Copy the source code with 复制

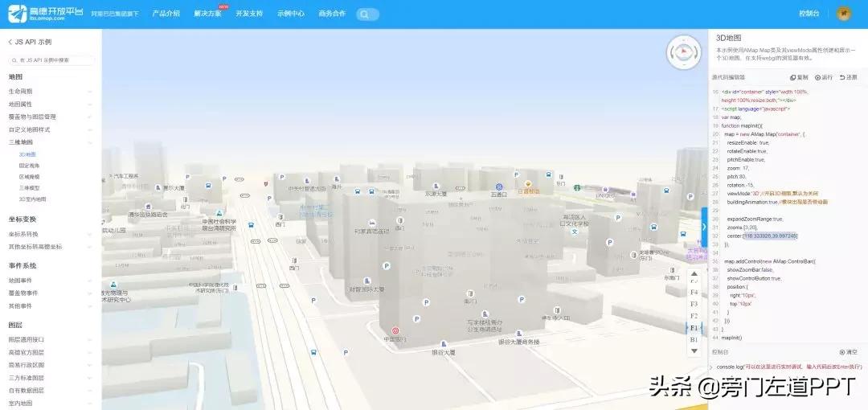pos(799,77)
